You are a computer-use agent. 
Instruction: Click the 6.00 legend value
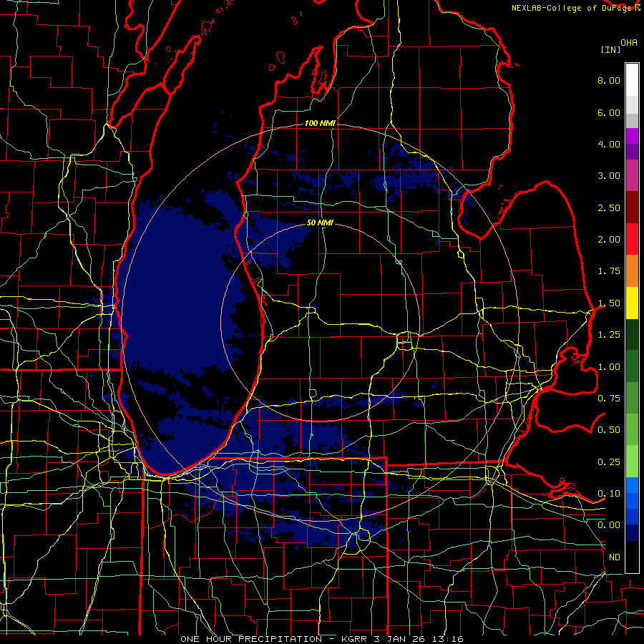[609, 112]
